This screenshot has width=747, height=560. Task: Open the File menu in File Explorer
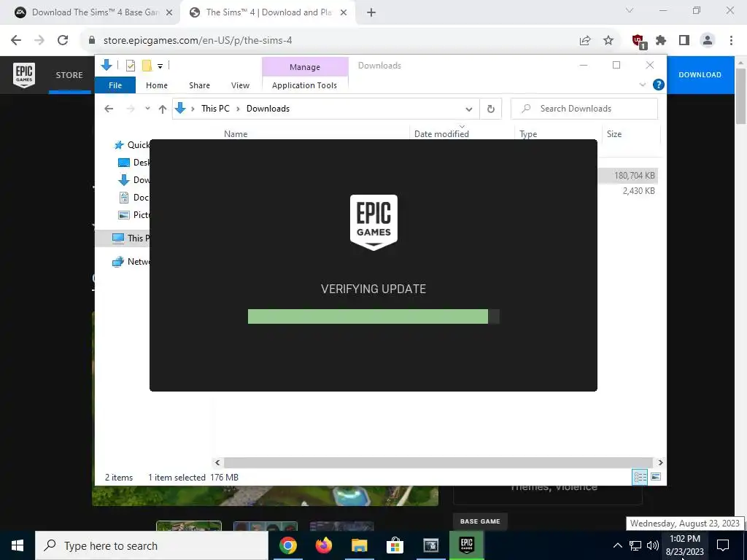pyautogui.click(x=115, y=85)
